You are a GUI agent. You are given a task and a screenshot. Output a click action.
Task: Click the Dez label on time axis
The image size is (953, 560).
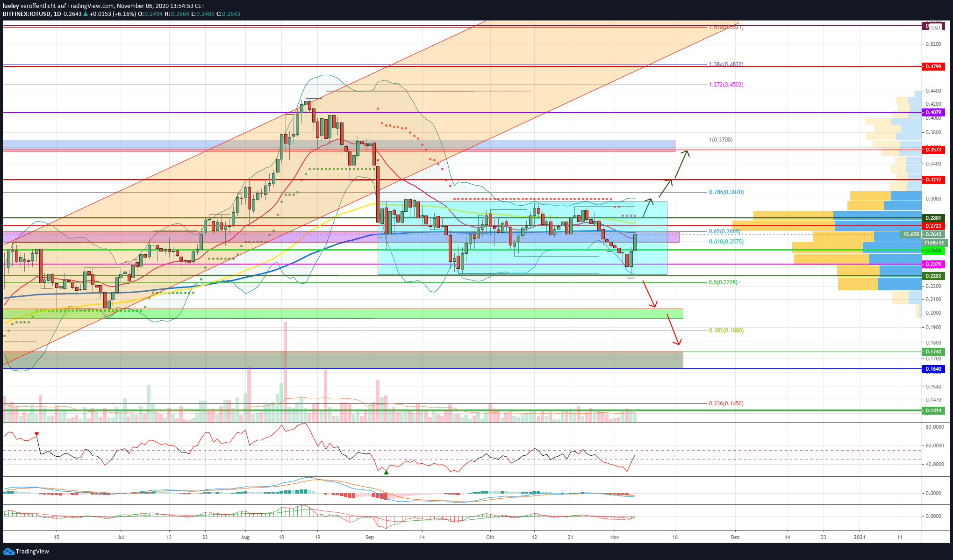(735, 537)
